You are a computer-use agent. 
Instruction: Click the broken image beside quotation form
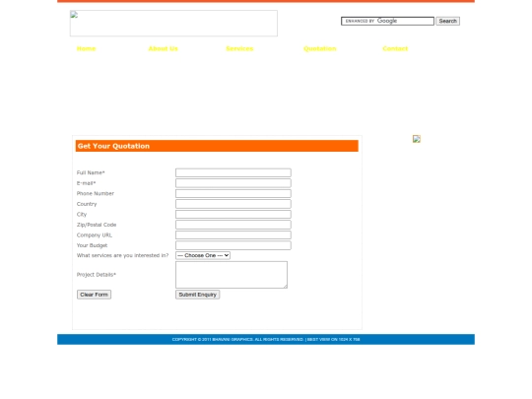[x=417, y=139]
